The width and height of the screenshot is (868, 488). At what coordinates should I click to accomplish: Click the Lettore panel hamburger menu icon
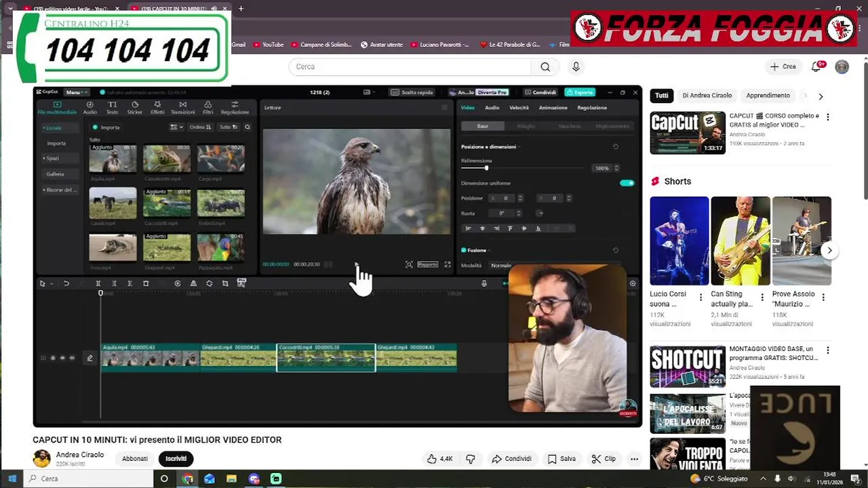click(445, 107)
